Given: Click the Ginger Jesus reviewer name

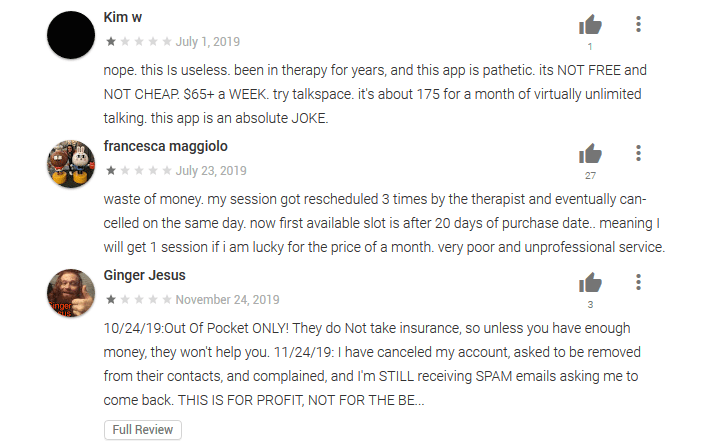Looking at the screenshot, I should point(144,276).
